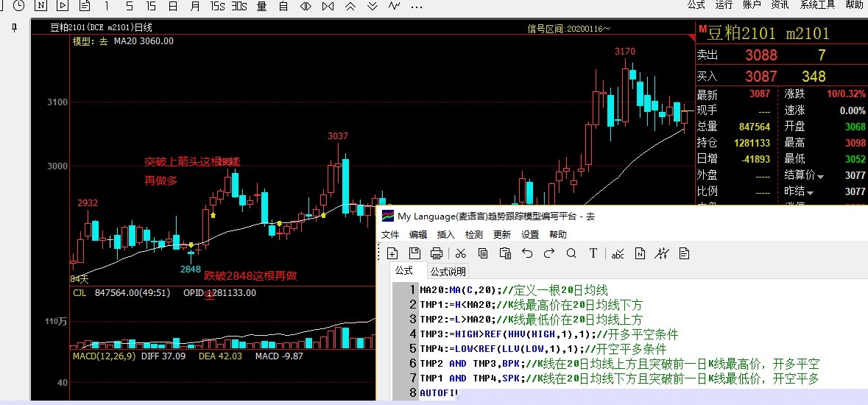Save the formula with the floppy disk icon
Image resolution: width=868 pixels, height=405 pixels.
click(x=414, y=253)
